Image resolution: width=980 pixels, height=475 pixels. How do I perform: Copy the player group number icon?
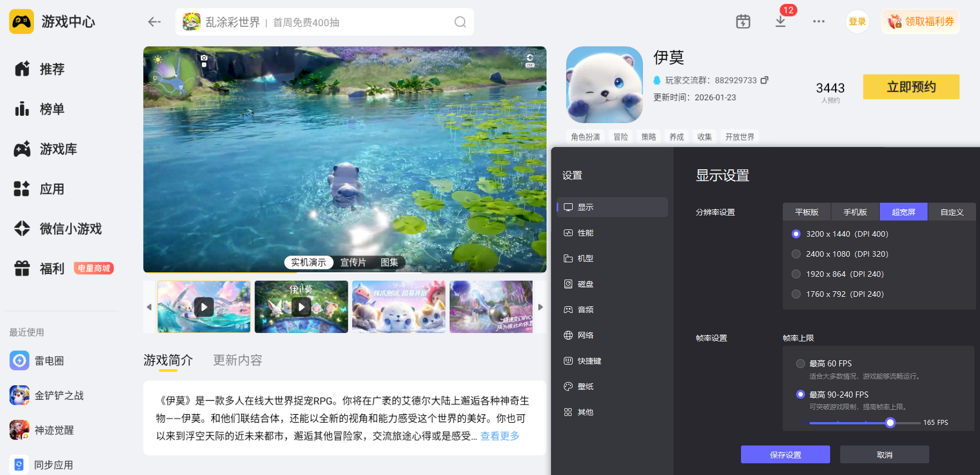click(764, 80)
